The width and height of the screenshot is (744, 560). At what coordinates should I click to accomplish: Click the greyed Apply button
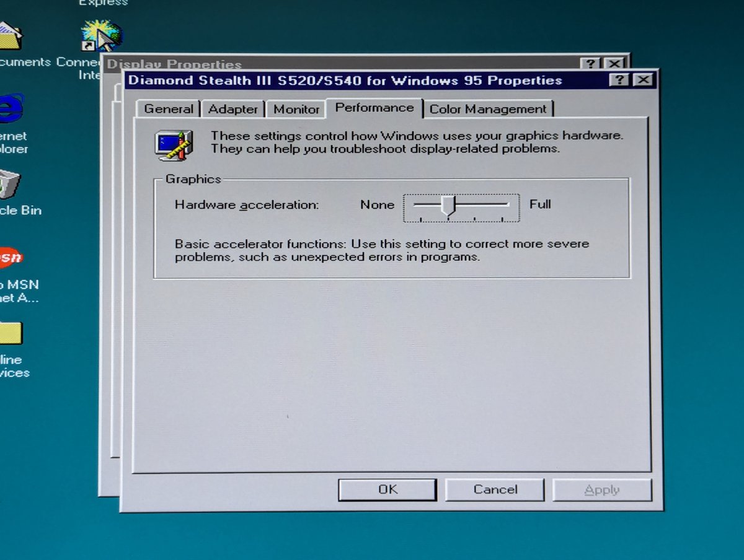[x=602, y=490]
